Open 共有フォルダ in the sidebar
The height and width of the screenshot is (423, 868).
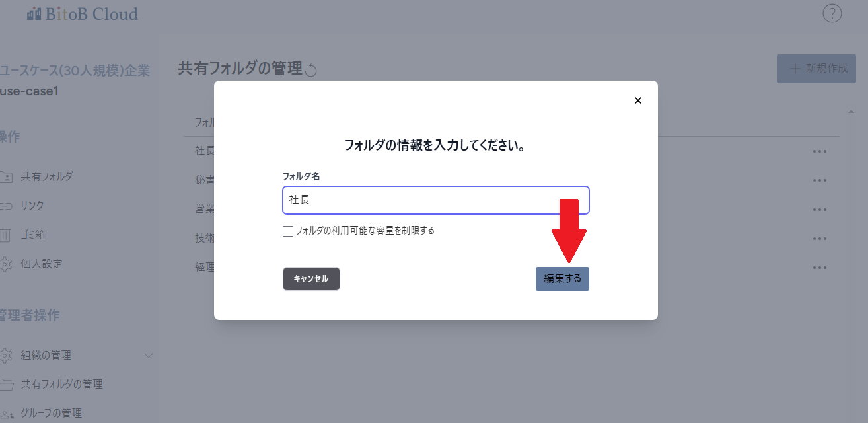click(x=46, y=176)
